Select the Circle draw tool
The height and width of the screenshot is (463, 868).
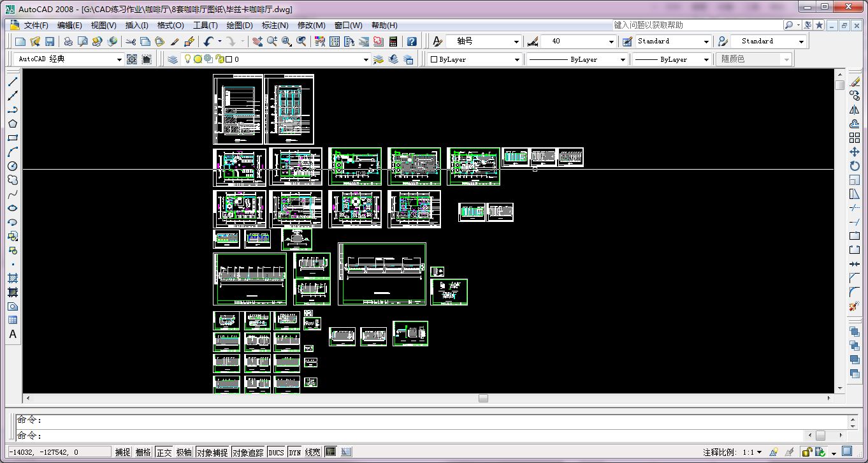pyautogui.click(x=12, y=166)
